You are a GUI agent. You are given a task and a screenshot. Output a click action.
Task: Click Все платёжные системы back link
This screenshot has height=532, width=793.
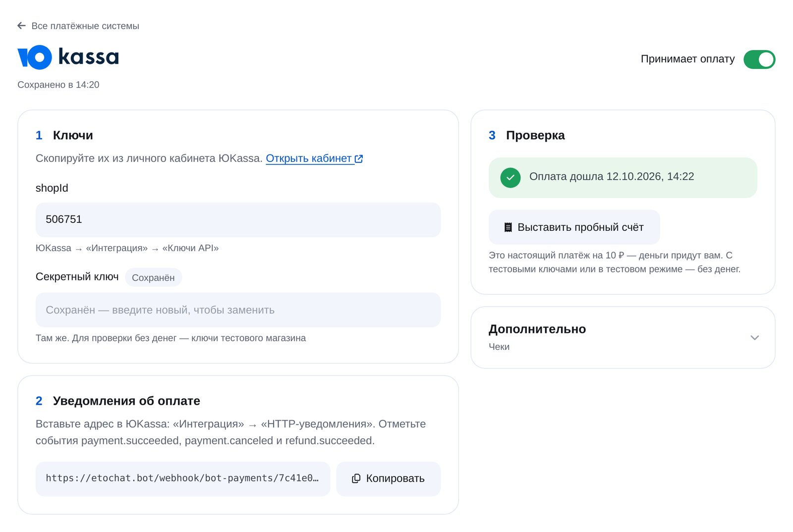78,26
